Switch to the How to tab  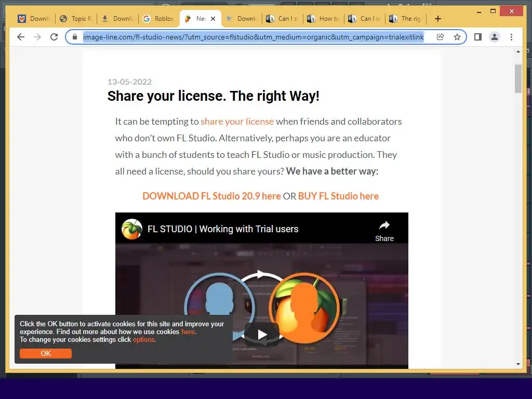coord(323,19)
